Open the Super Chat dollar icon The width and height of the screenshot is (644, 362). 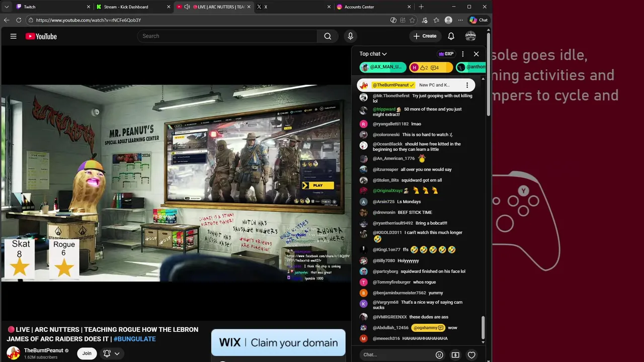coord(455,355)
